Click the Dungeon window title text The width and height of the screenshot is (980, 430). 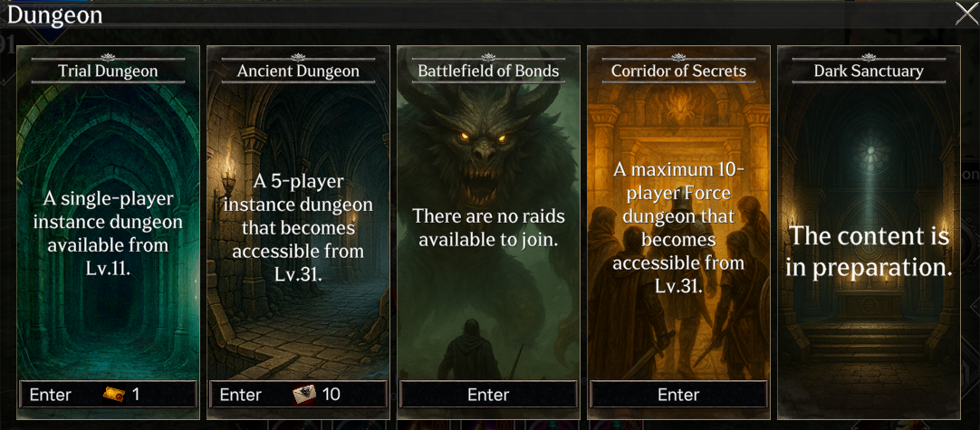click(x=55, y=15)
